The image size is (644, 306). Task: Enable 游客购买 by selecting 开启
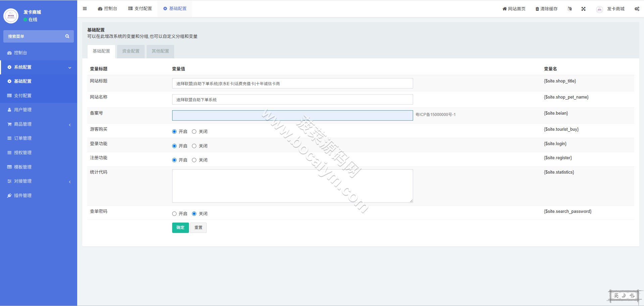174,132
